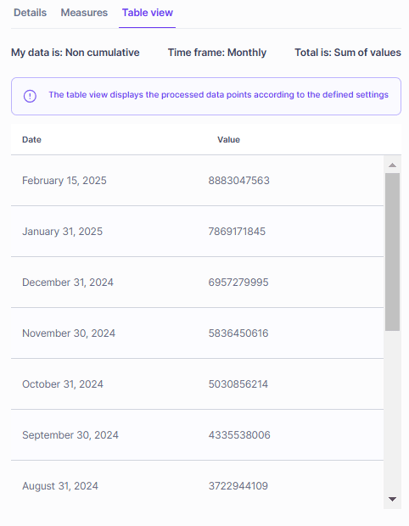Select the Table view tab
Screen dimensions: 409x526
[x=147, y=13]
